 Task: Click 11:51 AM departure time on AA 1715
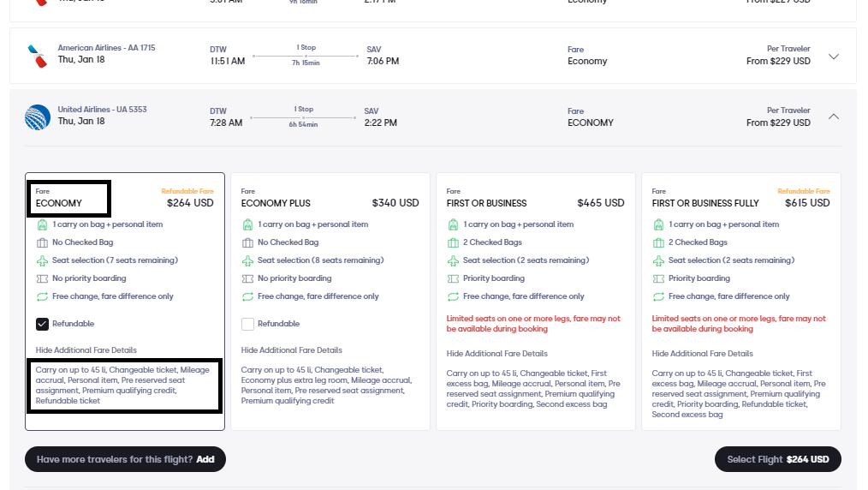click(228, 62)
